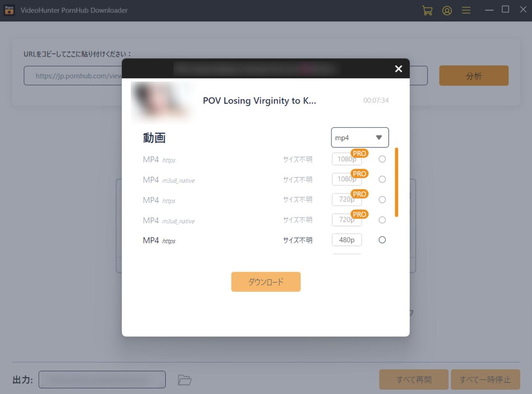Screen dimensions: 532x394
Task: Click 'VideoHunter PornHub Downloader' title text
Action: [x=74, y=10]
